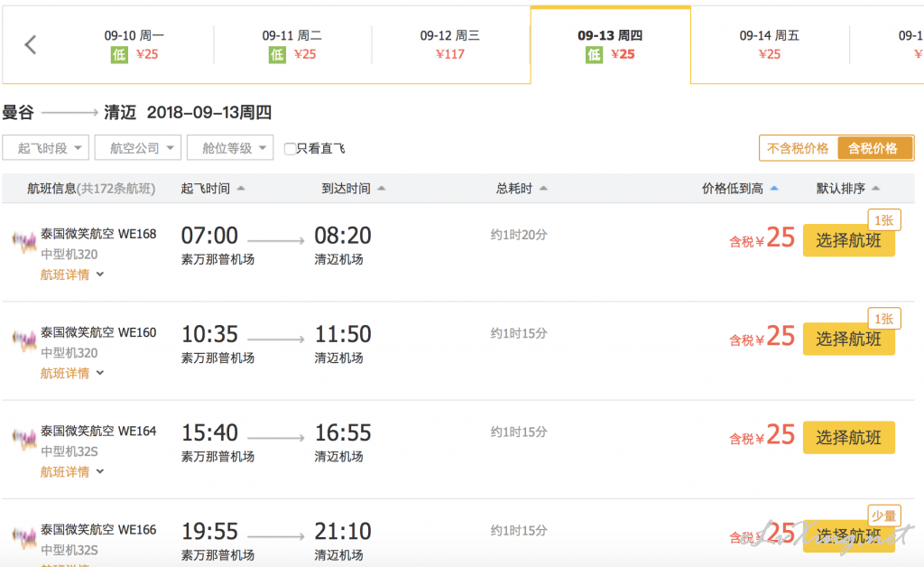
Task: Click the 1张 ticket badge for WE160
Action: click(x=884, y=319)
